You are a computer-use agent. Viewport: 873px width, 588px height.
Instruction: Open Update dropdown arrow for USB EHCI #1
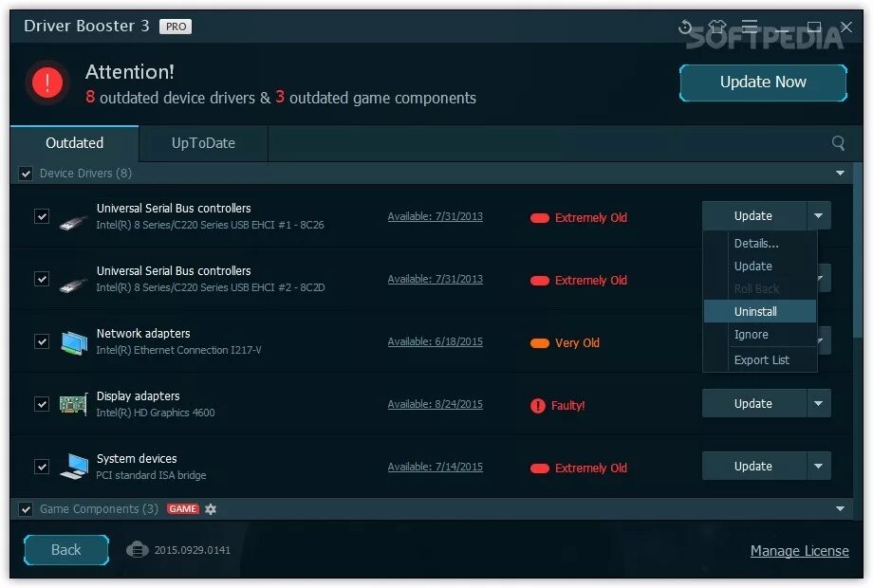pos(818,216)
